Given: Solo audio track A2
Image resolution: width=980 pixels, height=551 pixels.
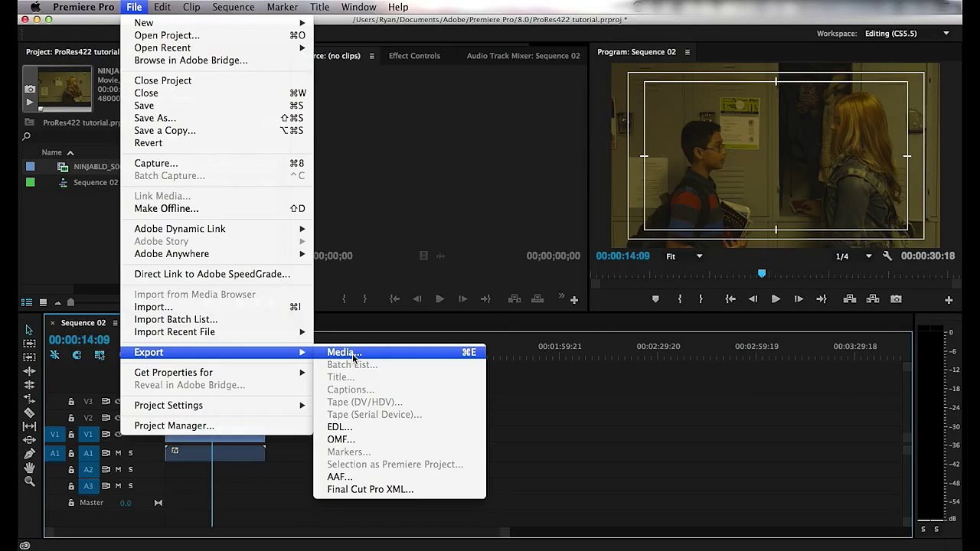Looking at the screenshot, I should point(130,470).
